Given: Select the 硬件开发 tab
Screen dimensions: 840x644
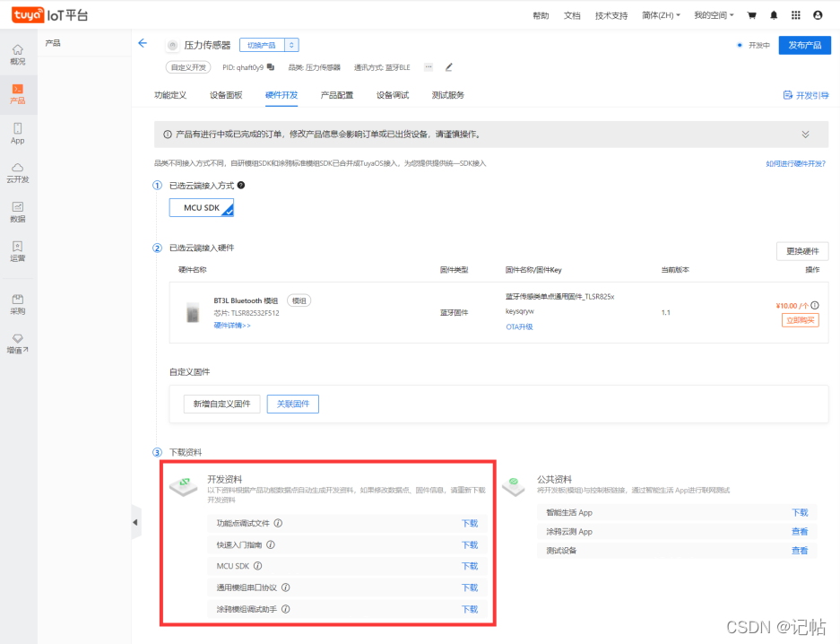Looking at the screenshot, I should click(x=281, y=95).
